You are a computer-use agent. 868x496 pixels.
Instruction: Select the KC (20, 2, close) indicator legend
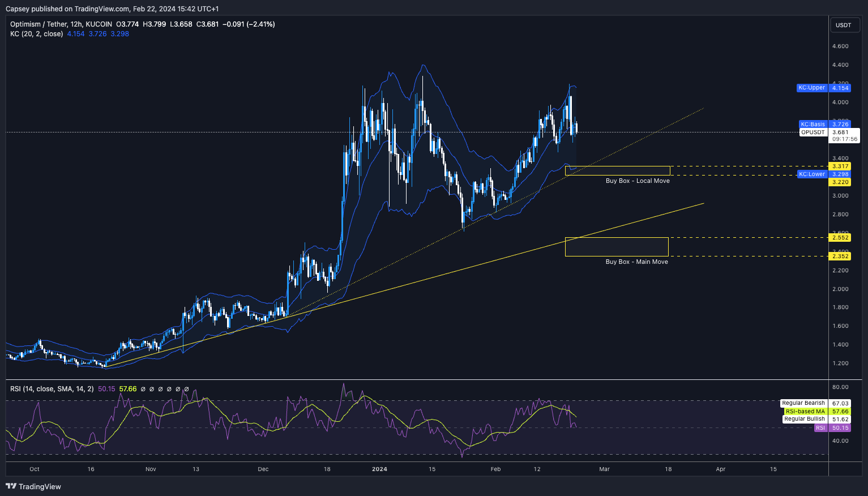[37, 34]
